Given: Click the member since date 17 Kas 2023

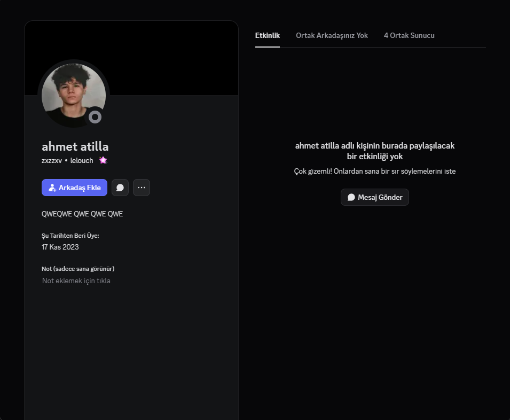Looking at the screenshot, I should point(60,247).
